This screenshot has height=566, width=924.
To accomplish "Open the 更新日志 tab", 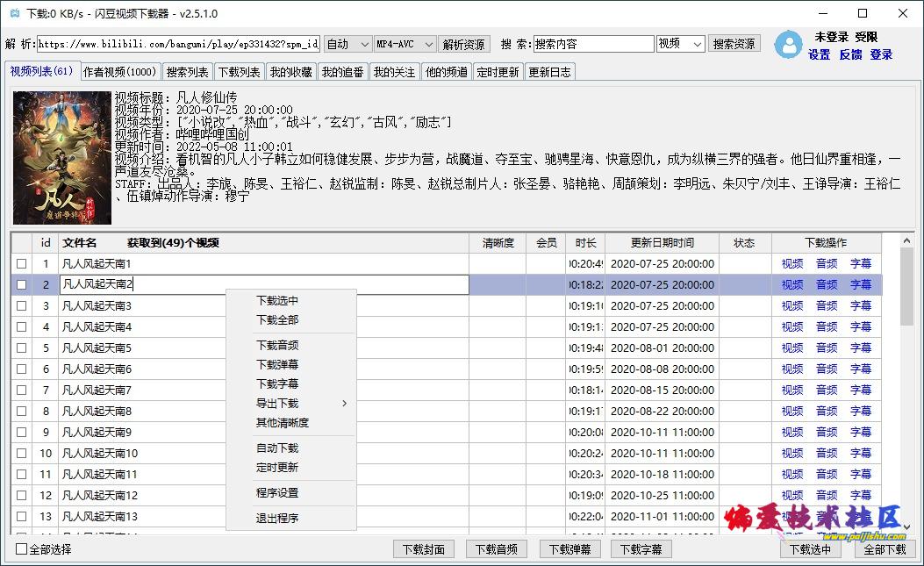I will click(x=550, y=72).
